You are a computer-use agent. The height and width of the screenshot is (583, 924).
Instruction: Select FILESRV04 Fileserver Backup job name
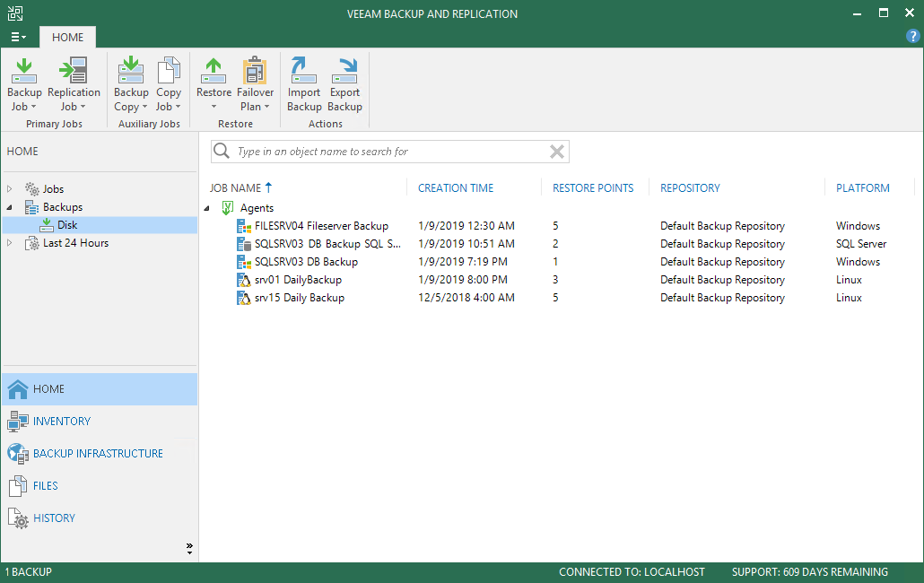coord(321,226)
